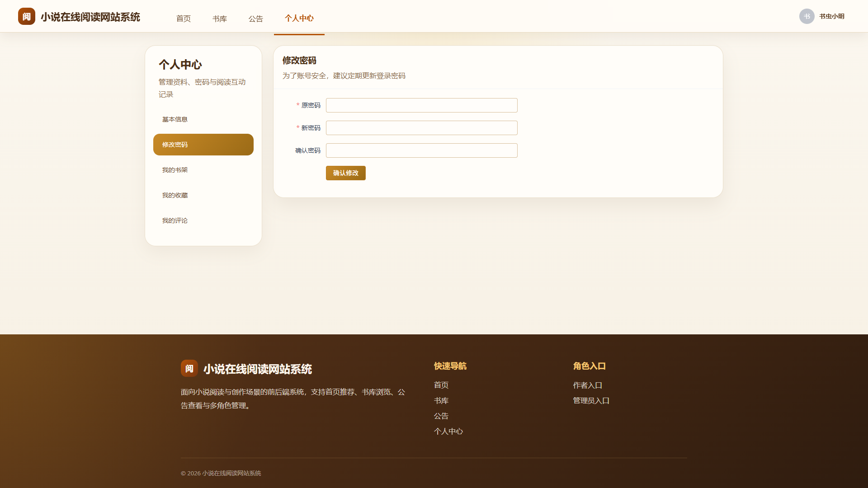Open the 书库 navigation tab
This screenshot has width=868, height=488.
[220, 19]
